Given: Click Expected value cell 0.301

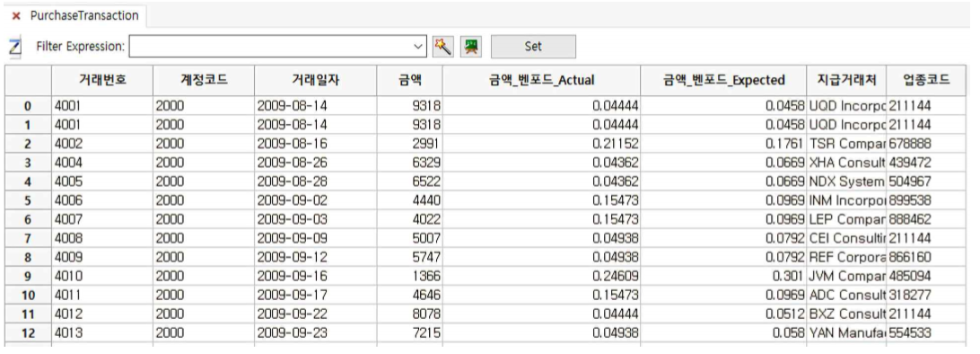Looking at the screenshot, I should (723, 276).
